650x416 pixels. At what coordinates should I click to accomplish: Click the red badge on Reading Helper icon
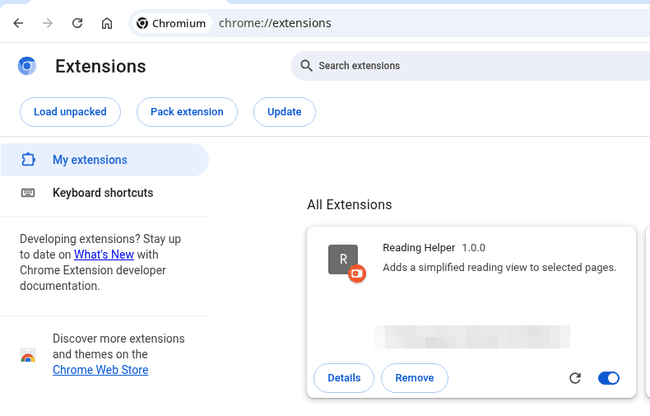[357, 273]
